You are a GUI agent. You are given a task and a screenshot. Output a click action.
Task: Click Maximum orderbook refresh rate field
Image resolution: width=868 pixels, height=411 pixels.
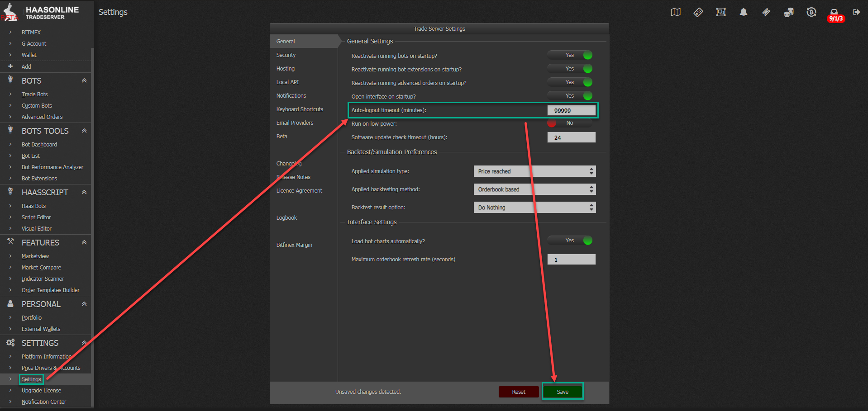pos(571,260)
